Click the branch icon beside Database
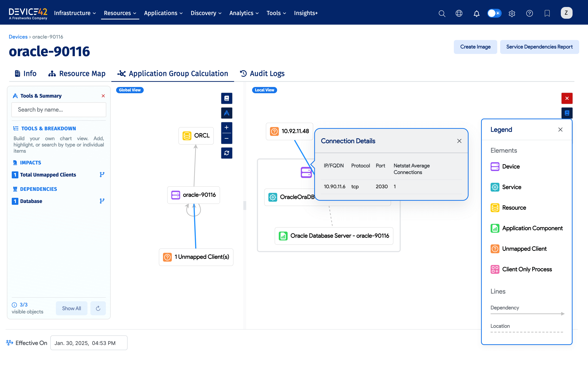588x367 pixels. coord(102,201)
